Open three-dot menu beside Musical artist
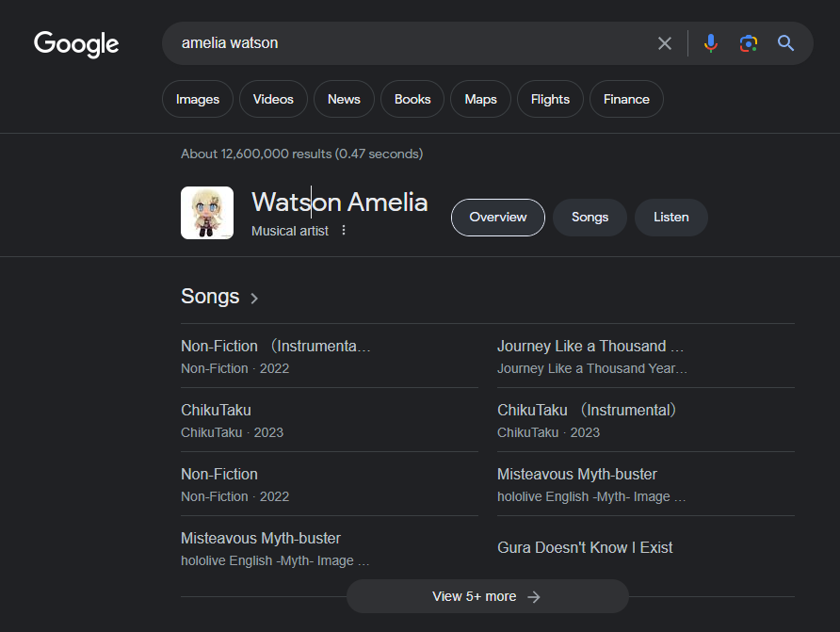840x632 pixels. pos(344,231)
